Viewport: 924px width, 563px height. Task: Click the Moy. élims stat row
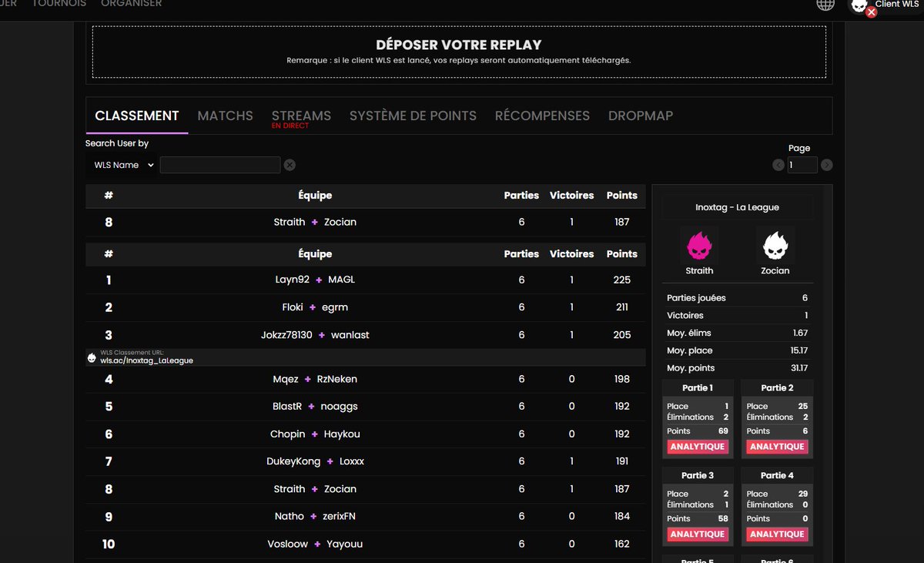[x=737, y=333]
